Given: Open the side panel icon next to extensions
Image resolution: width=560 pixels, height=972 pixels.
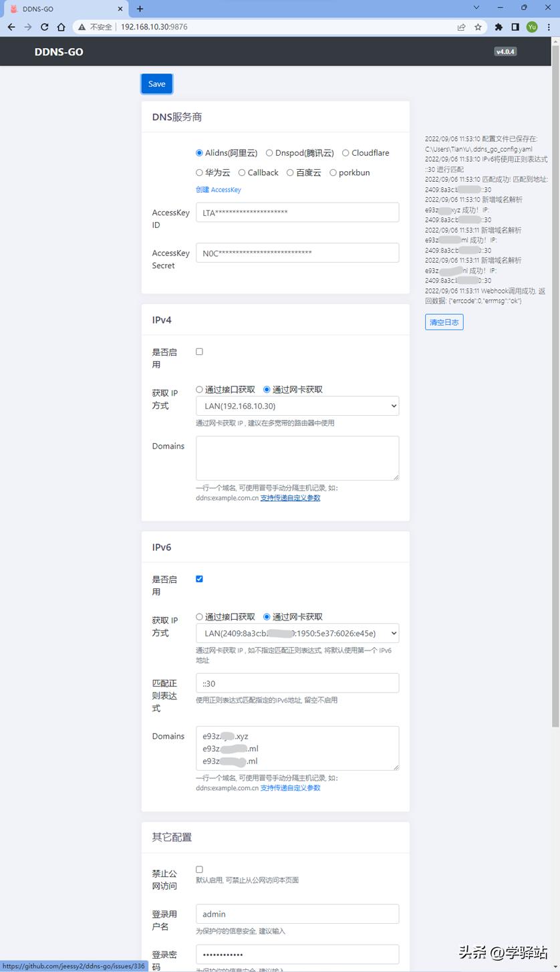Looking at the screenshot, I should (515, 28).
